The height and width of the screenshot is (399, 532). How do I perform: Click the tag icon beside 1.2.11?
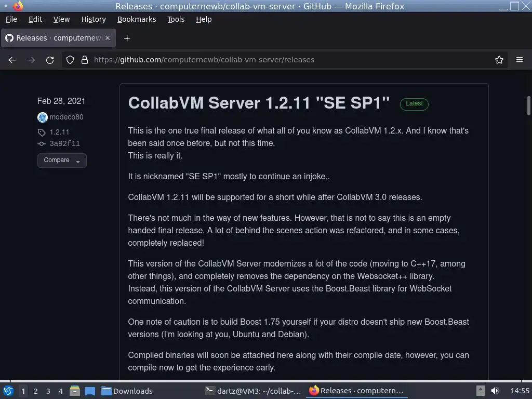42,132
